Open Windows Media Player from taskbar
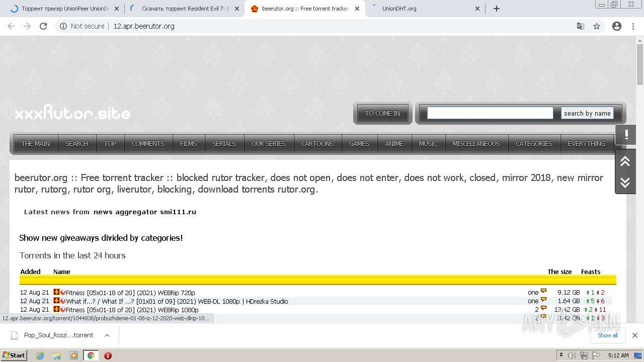The width and height of the screenshot is (644, 362). point(73,355)
